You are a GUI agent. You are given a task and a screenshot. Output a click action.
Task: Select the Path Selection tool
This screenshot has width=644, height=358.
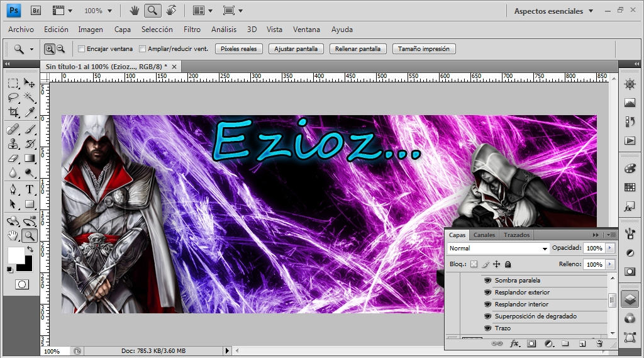(x=13, y=204)
